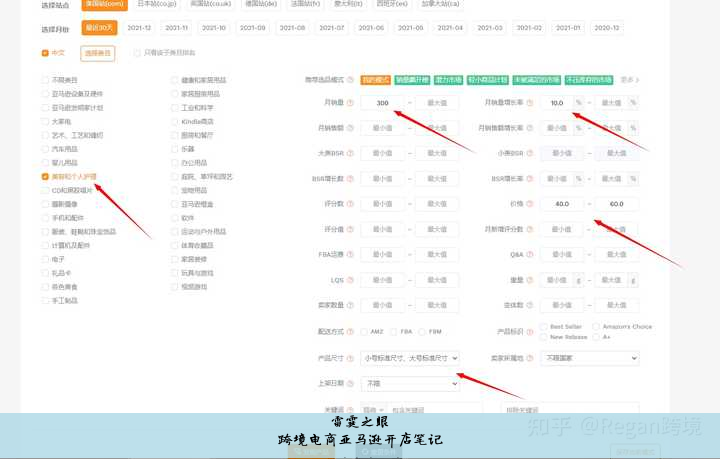720x459 pixels.
Task: Check the Kindle商店 category checkbox
Action: 174,122
